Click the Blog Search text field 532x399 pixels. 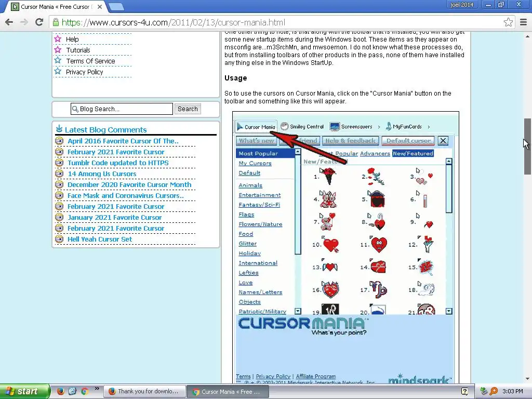click(x=122, y=109)
